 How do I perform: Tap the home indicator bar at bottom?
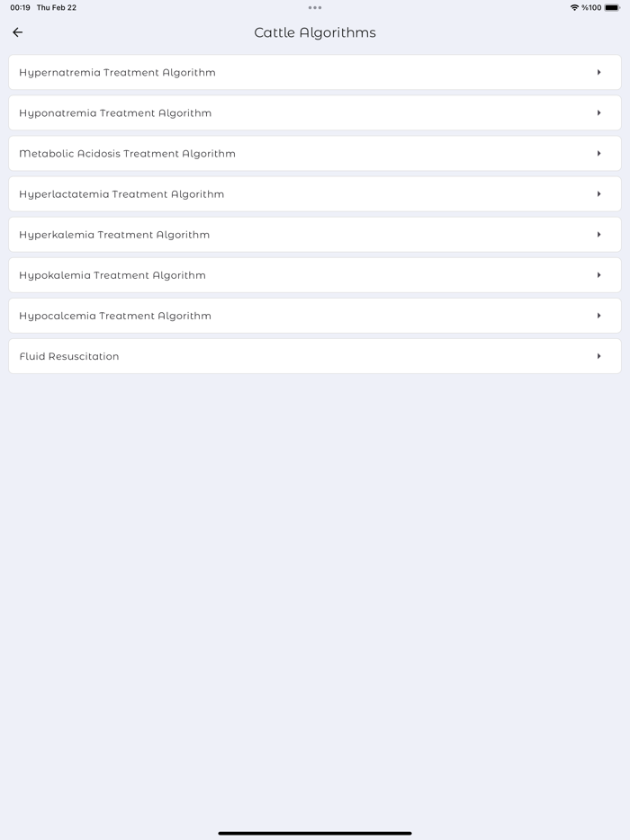click(315, 832)
